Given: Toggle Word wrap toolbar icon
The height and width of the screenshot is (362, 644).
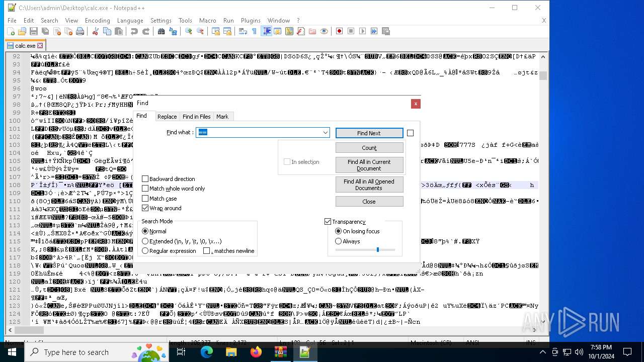Looking at the screenshot, I should 243,31.
